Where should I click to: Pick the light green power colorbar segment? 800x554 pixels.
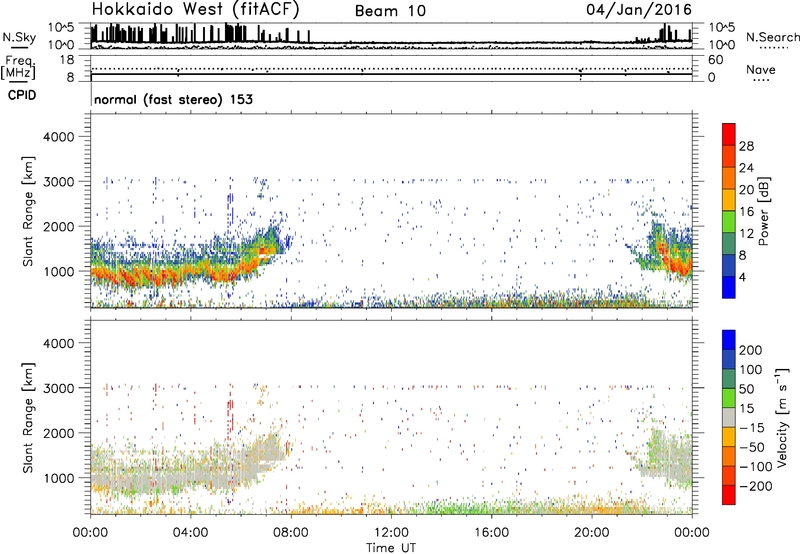729,222
